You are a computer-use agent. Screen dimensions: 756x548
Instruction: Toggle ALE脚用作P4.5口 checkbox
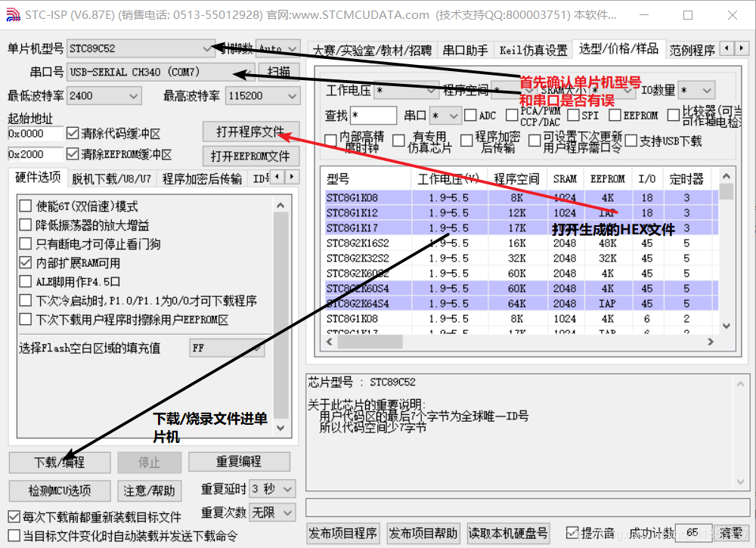(x=26, y=281)
